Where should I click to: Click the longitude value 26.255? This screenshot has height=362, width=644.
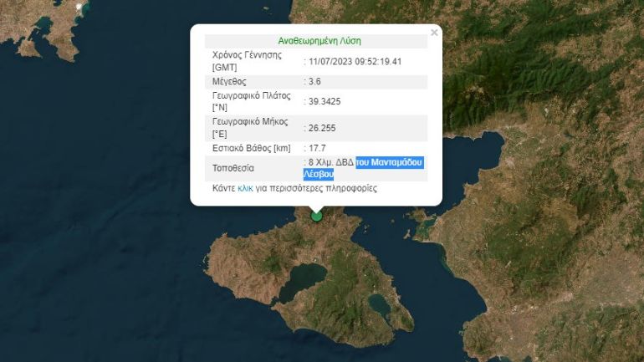tap(322, 128)
